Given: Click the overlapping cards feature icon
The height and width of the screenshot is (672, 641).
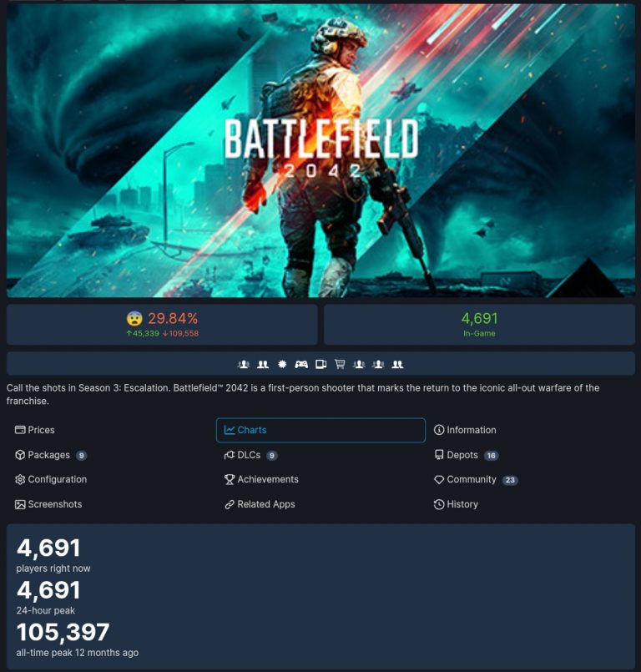Looking at the screenshot, I should point(321,364).
